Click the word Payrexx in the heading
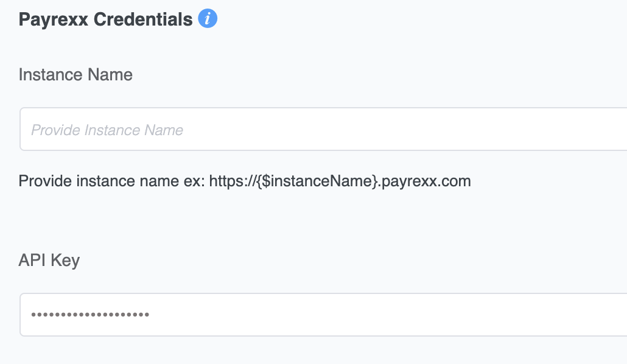The height and width of the screenshot is (364, 627). [53, 19]
